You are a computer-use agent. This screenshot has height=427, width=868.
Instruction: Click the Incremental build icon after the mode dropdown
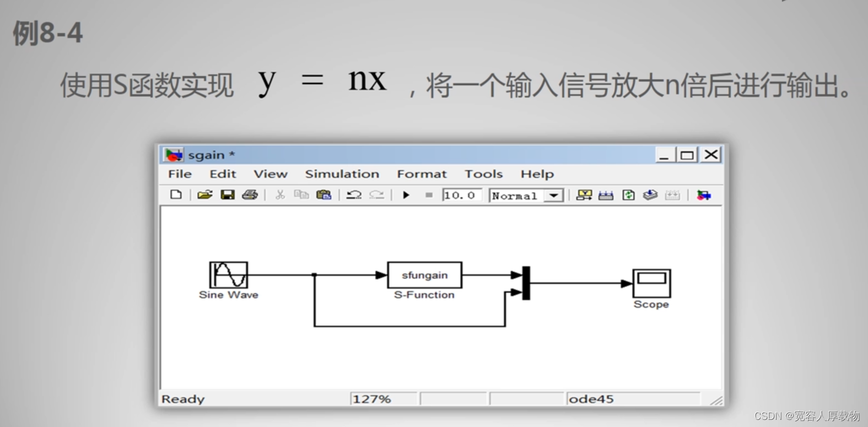click(x=584, y=194)
